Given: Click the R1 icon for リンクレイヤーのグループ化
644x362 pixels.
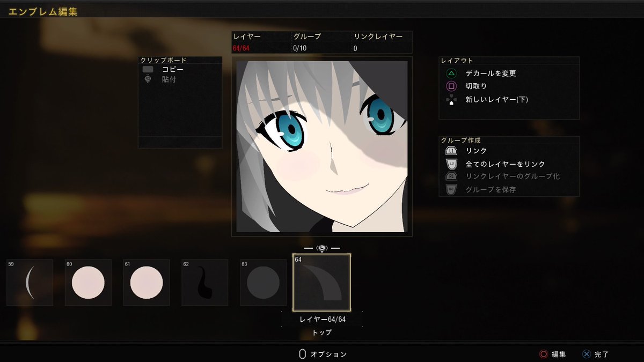Looking at the screenshot, I should click(x=451, y=176).
